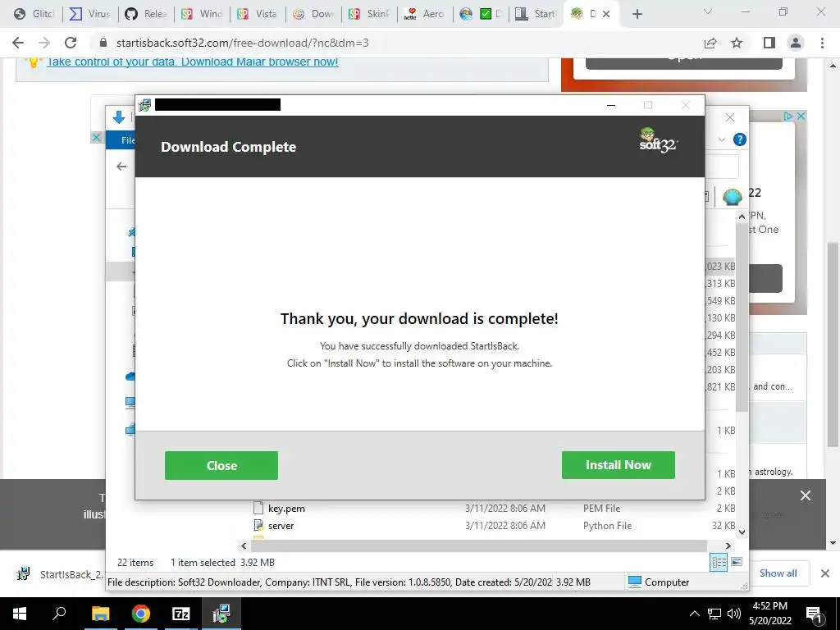The width and height of the screenshot is (840, 630).
Task: Open the SkinPack browser tab
Action: [369, 14]
